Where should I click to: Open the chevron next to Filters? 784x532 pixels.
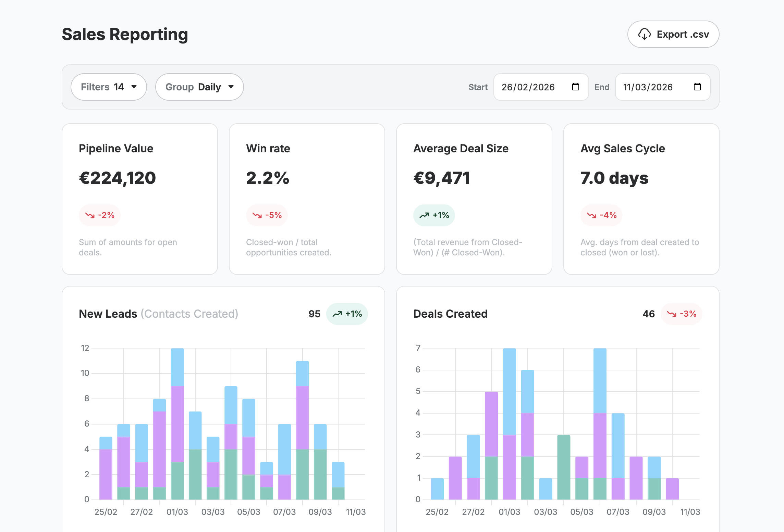[x=134, y=87]
